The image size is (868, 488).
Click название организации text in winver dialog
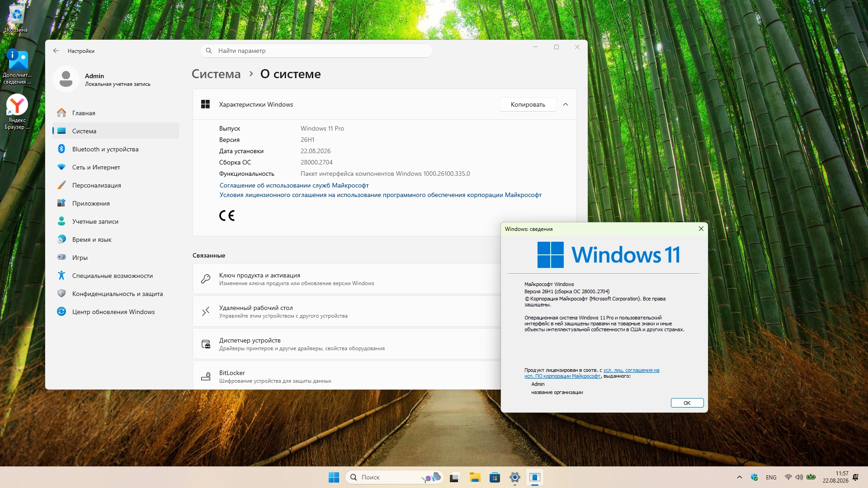click(557, 392)
